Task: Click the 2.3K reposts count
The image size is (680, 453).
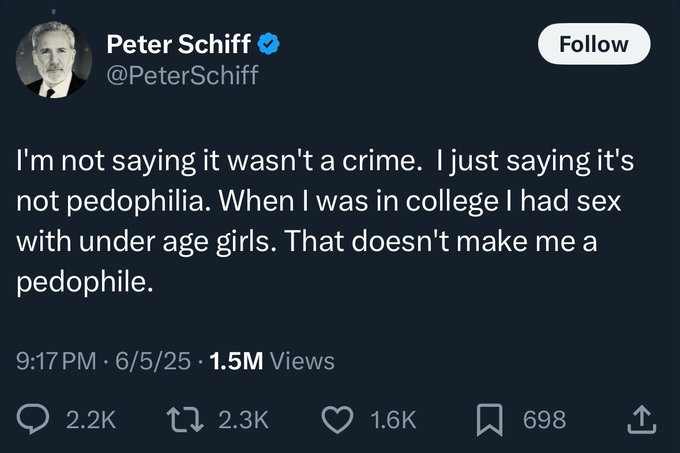Action: tap(244, 420)
